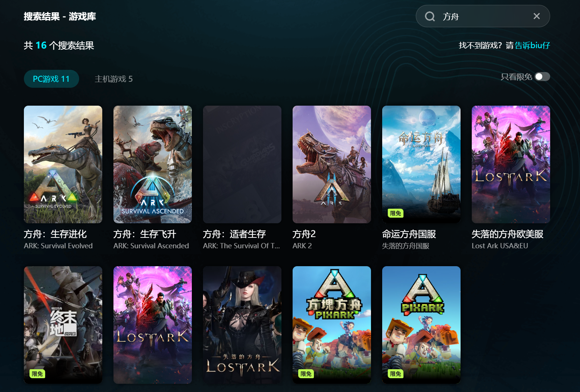Toggle the 只看限免 switch

click(x=542, y=77)
